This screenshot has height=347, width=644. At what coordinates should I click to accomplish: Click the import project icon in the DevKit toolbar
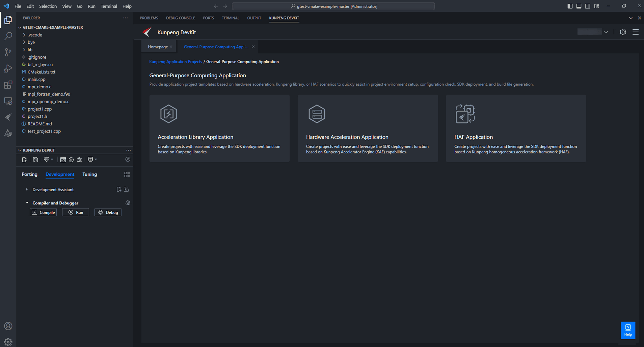[x=35, y=160]
